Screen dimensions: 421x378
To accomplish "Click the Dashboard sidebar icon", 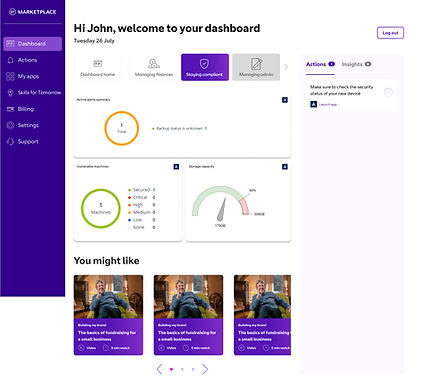I will [10, 44].
